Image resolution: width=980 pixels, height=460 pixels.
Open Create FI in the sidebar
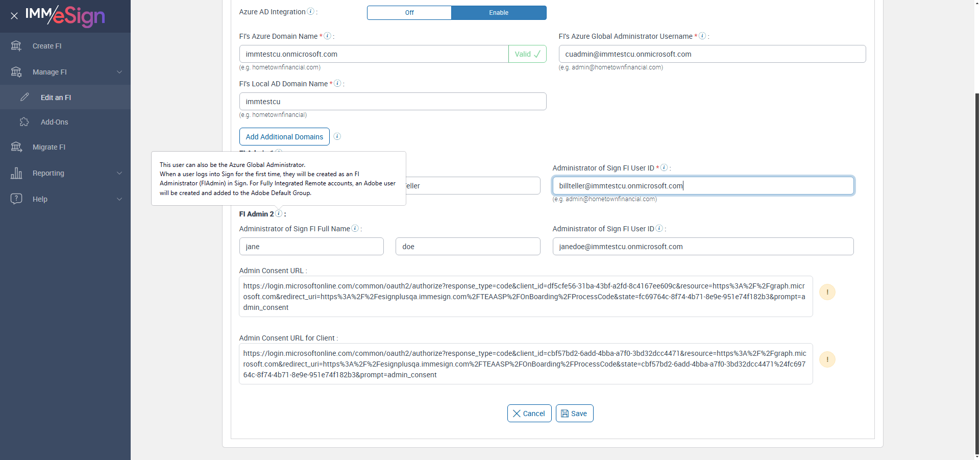pyautogui.click(x=47, y=46)
